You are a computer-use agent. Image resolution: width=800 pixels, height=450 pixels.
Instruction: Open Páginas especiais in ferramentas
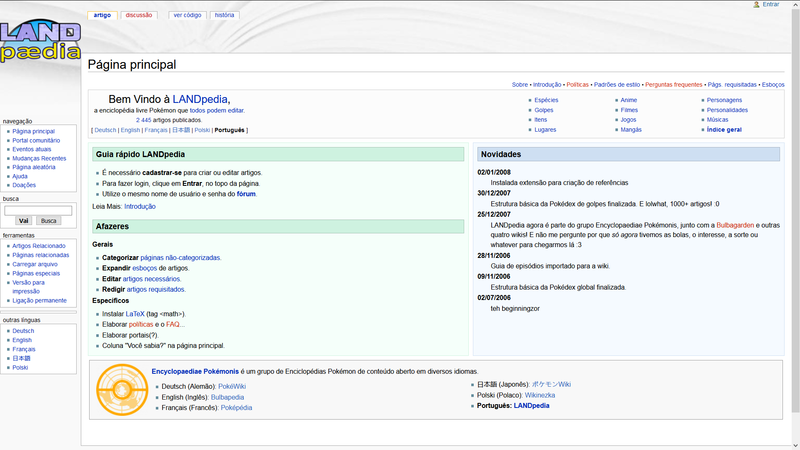(x=36, y=273)
